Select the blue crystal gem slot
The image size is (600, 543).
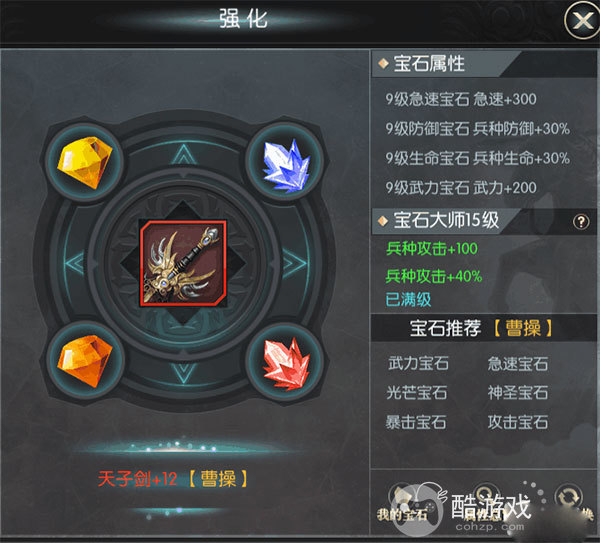coord(285,161)
